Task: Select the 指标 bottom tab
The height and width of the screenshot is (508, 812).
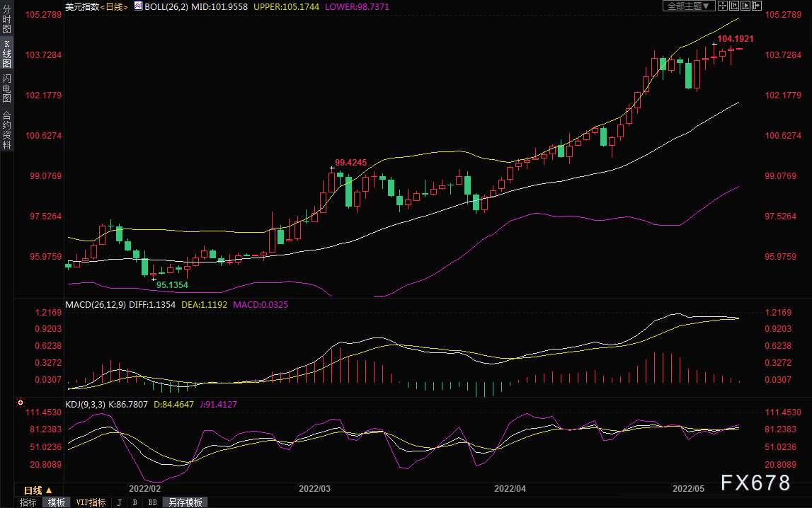Action: (x=28, y=502)
